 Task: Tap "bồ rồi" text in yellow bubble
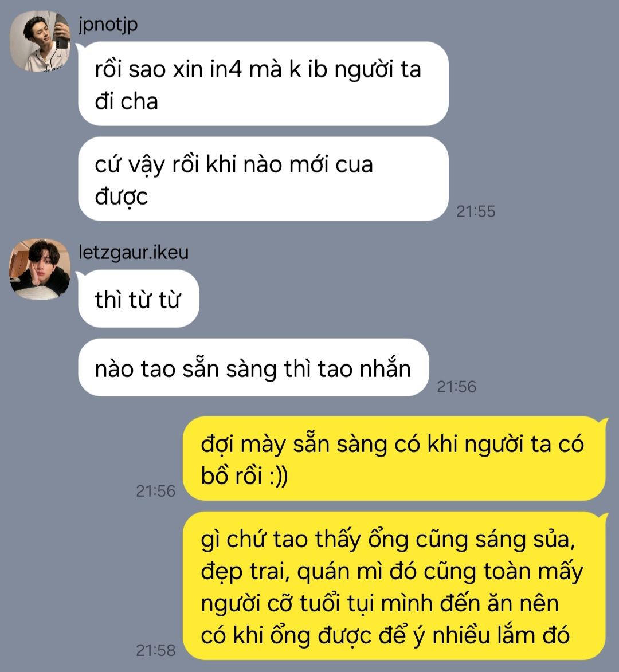232,475
